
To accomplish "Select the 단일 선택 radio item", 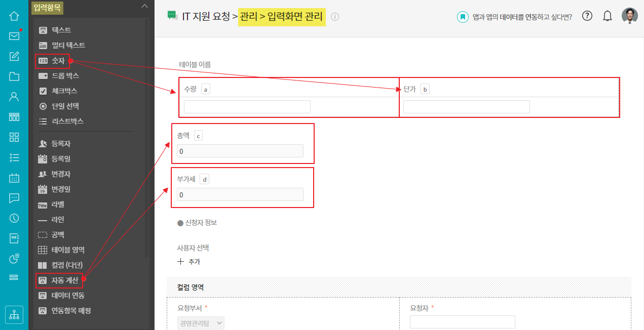I will (x=65, y=106).
